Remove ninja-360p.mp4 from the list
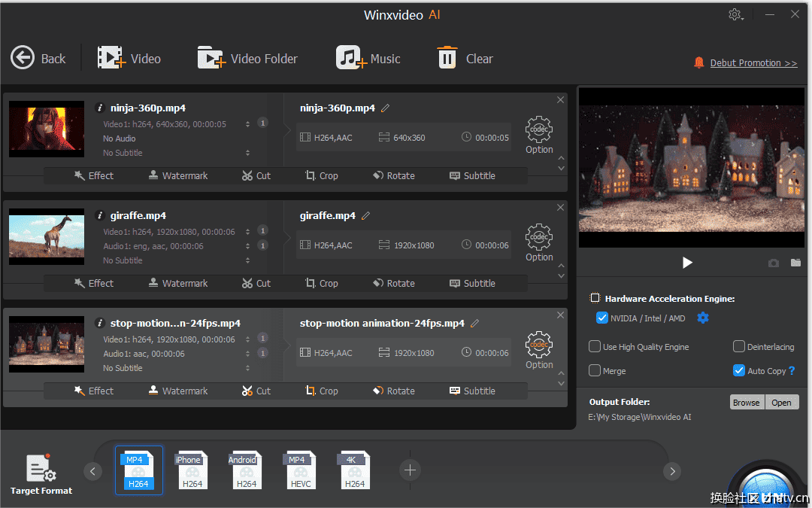This screenshot has width=812, height=508. pos(560,99)
